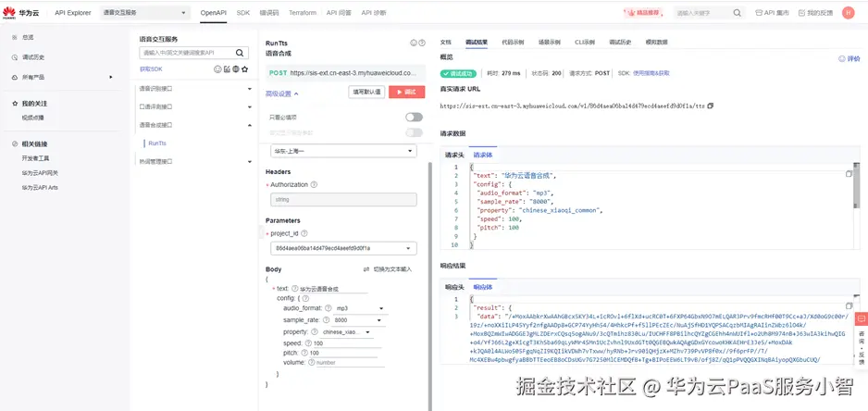This screenshot has height=411, width=868.
Task: Switch to the Terraform top tab
Action: (303, 13)
